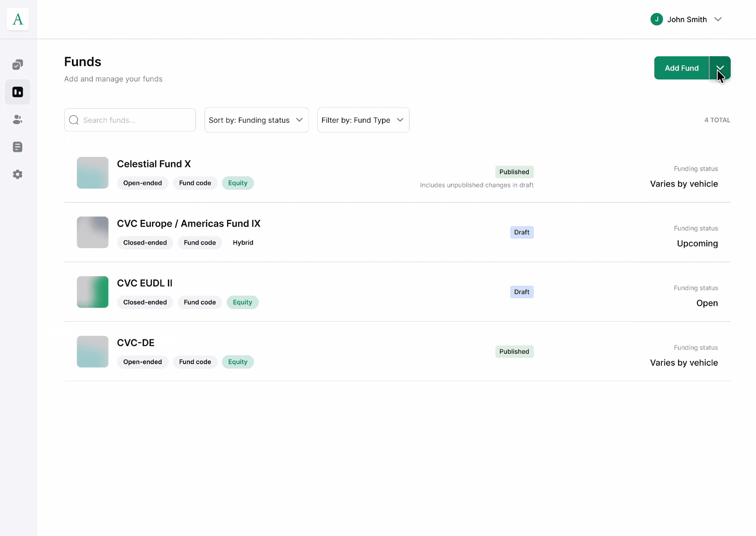Click the CVC EUDL II title
The width and height of the screenshot is (756, 536).
click(145, 283)
